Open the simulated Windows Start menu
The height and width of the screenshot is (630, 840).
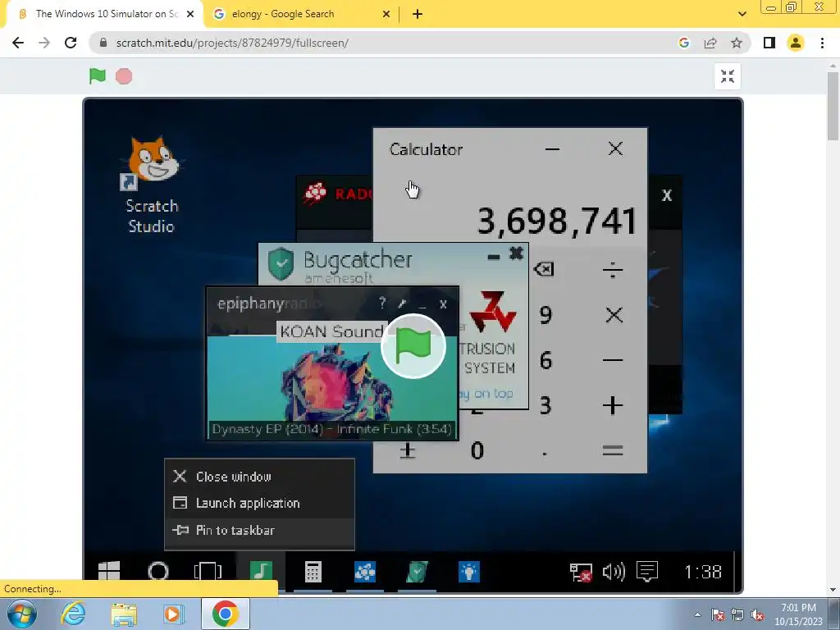pos(109,572)
